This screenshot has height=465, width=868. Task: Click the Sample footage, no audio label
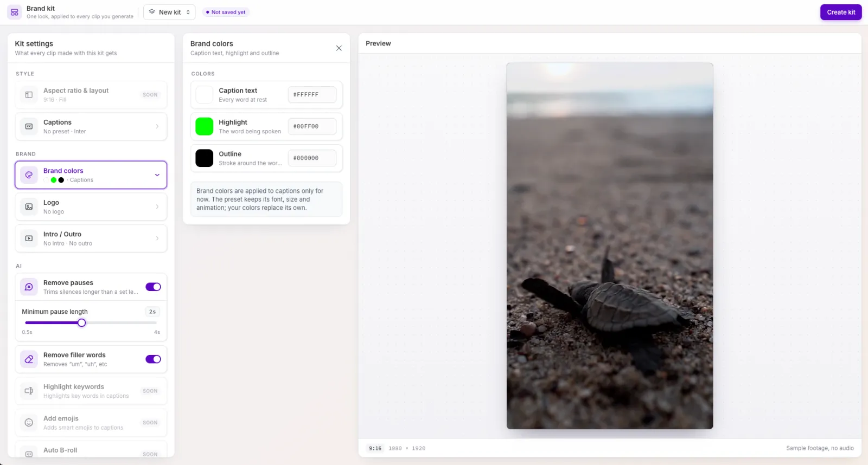click(x=820, y=448)
